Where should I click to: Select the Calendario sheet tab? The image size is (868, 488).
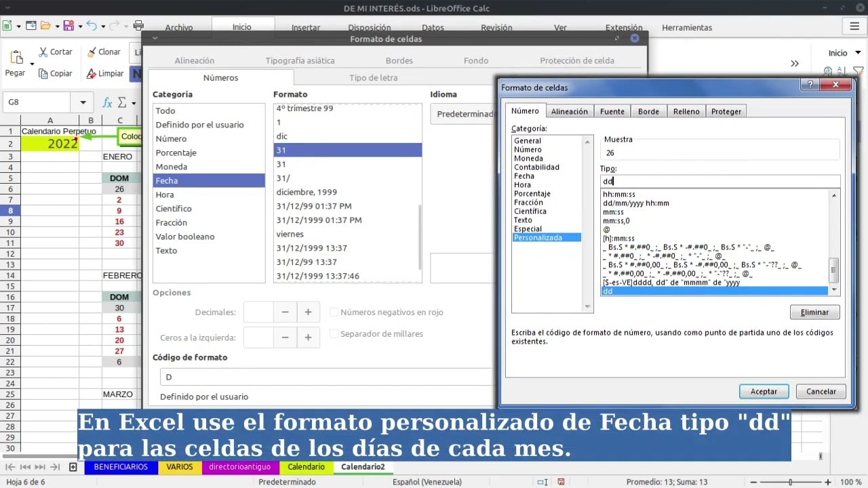(306, 467)
